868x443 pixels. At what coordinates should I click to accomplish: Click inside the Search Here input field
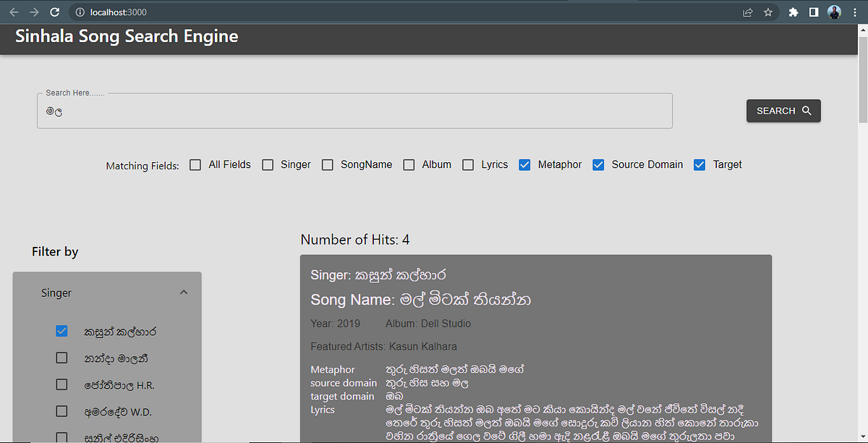tap(354, 111)
